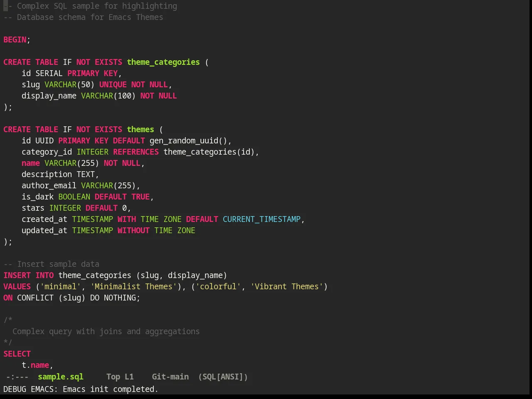Click the BOOLEAN type on is_dark line

(x=74, y=197)
